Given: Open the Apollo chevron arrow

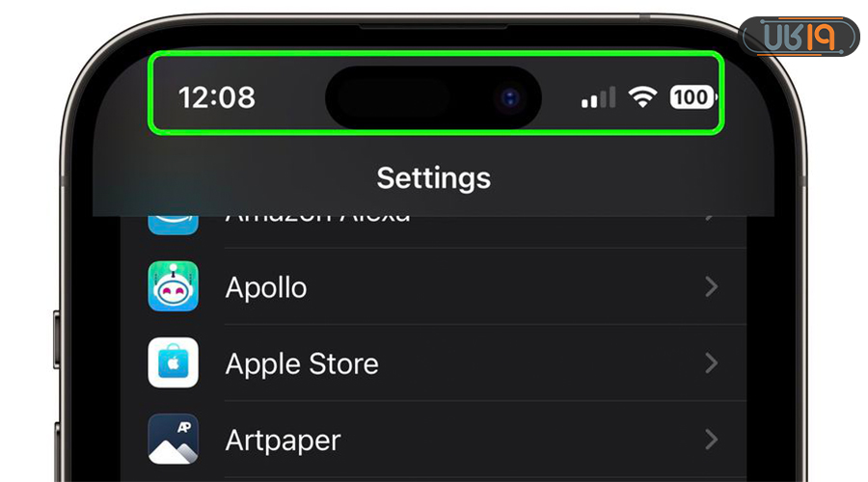Looking at the screenshot, I should [x=712, y=287].
